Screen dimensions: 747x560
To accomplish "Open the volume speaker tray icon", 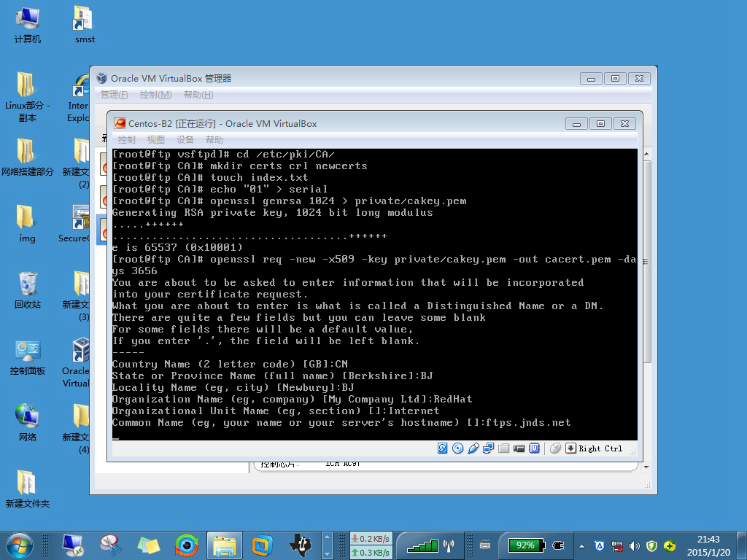I will 634,546.
